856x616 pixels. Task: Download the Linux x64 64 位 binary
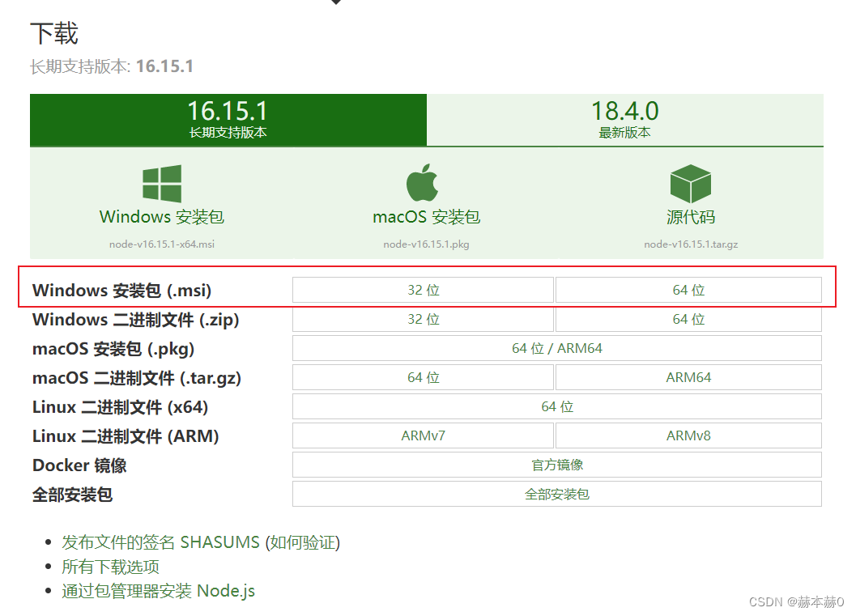pos(557,406)
